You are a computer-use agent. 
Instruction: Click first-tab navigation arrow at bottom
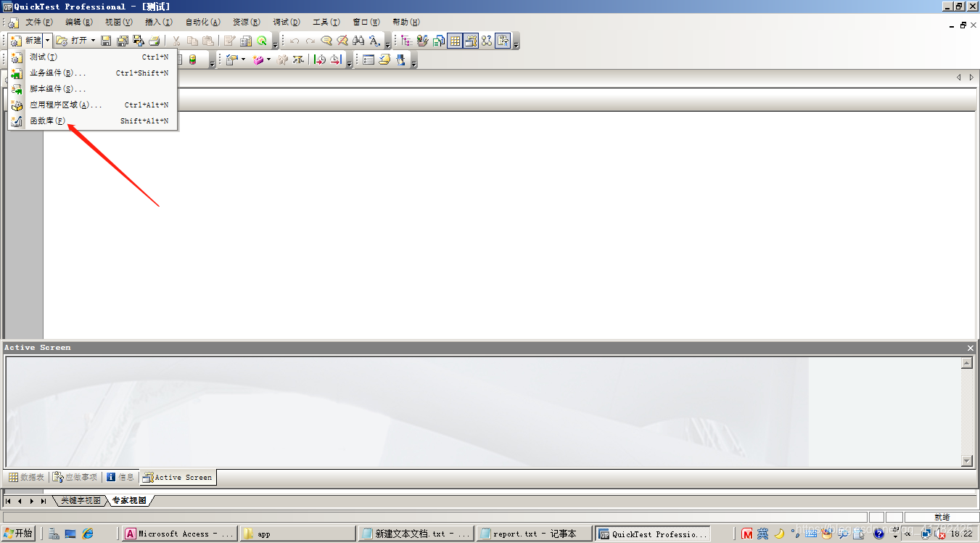[x=9, y=501]
